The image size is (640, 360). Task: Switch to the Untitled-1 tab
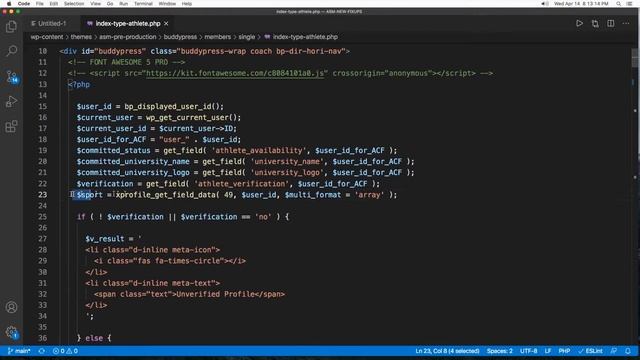coord(52,24)
